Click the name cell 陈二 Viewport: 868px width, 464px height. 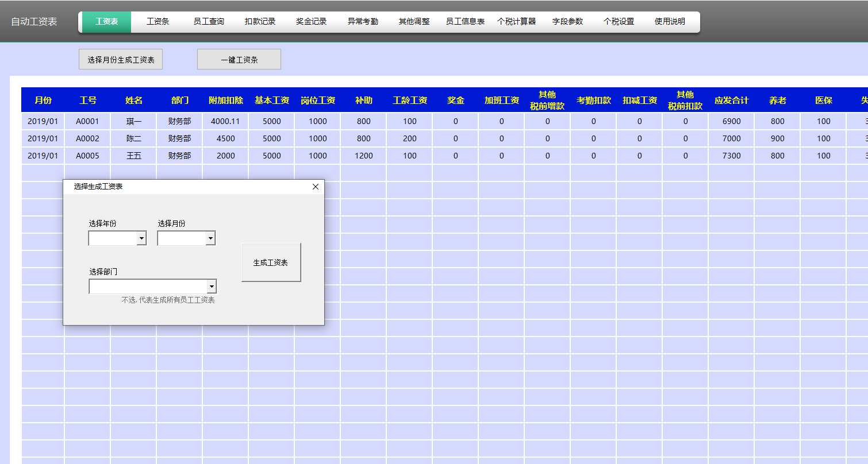133,138
